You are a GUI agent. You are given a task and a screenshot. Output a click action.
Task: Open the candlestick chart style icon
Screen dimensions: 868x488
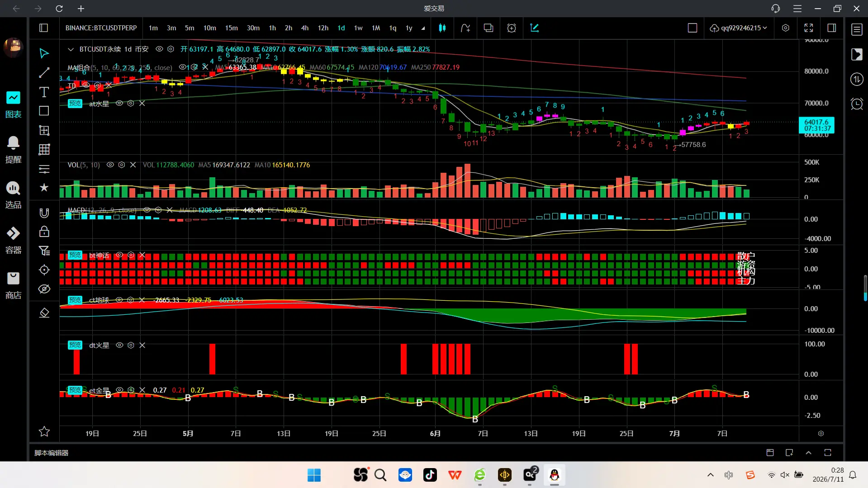442,28
